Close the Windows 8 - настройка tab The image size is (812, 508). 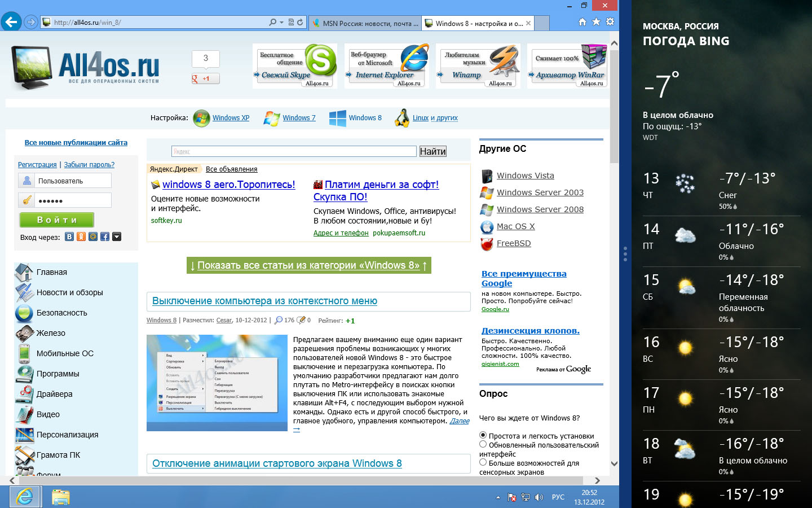click(x=528, y=23)
